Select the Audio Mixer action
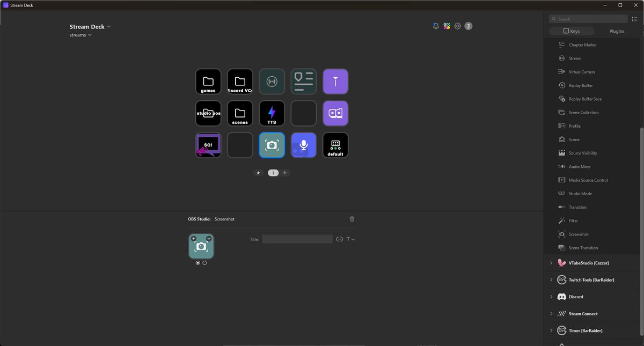 click(x=579, y=166)
